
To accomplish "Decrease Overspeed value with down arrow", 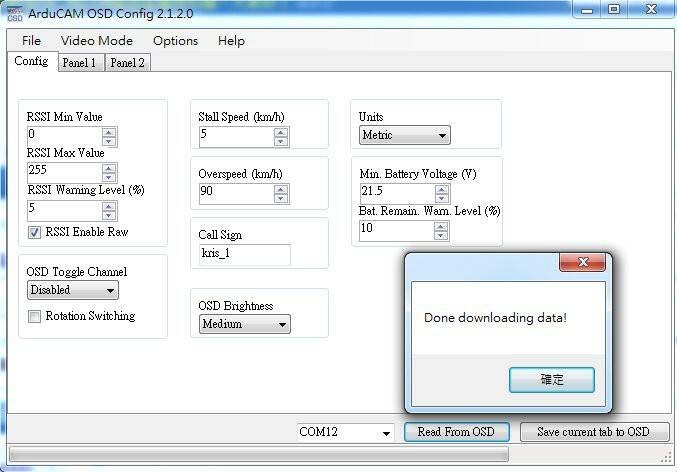I will click(x=281, y=198).
